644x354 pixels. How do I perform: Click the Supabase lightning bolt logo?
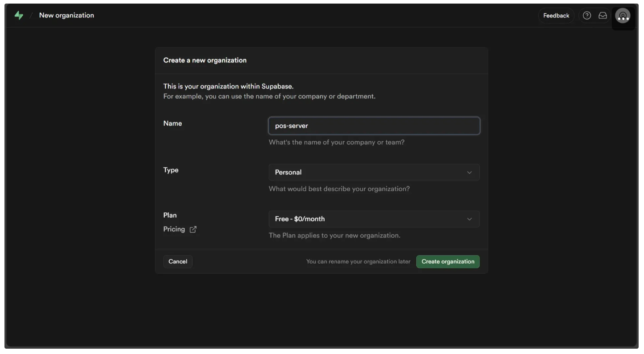point(19,15)
